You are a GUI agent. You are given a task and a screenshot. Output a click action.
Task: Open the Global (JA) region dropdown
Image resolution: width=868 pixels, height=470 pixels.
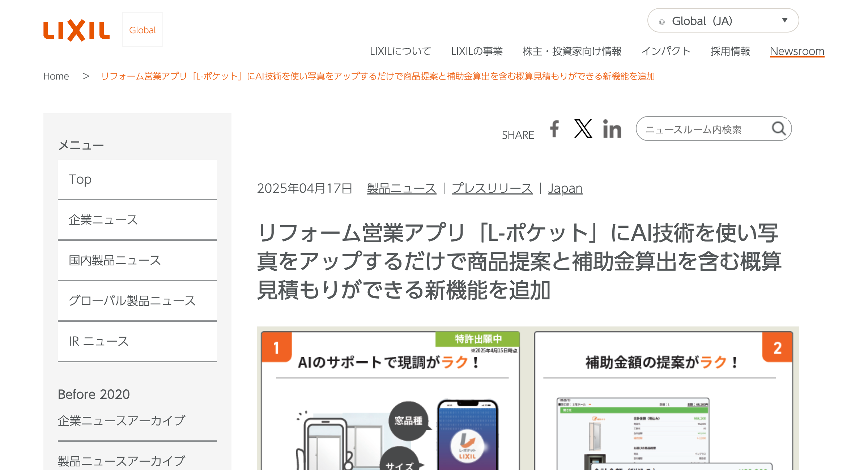pyautogui.click(x=723, y=21)
